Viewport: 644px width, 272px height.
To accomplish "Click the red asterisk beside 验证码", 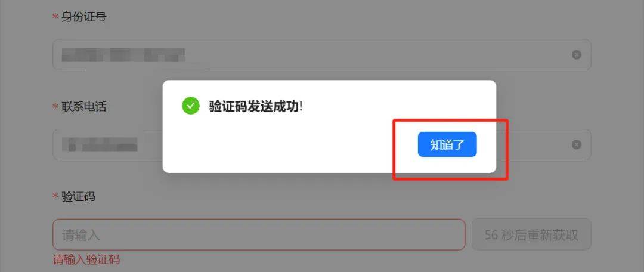I will tap(55, 197).
